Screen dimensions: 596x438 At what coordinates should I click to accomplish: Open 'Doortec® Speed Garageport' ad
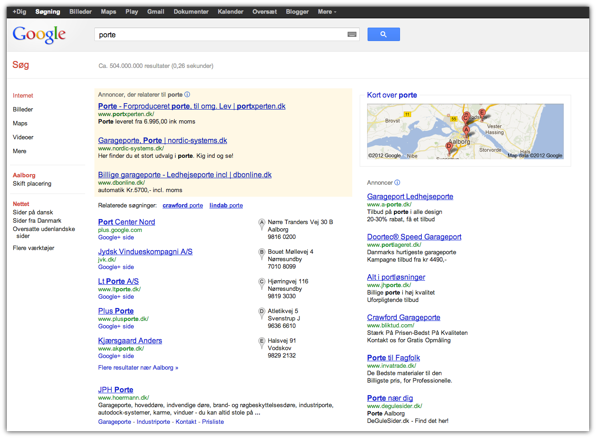click(414, 236)
